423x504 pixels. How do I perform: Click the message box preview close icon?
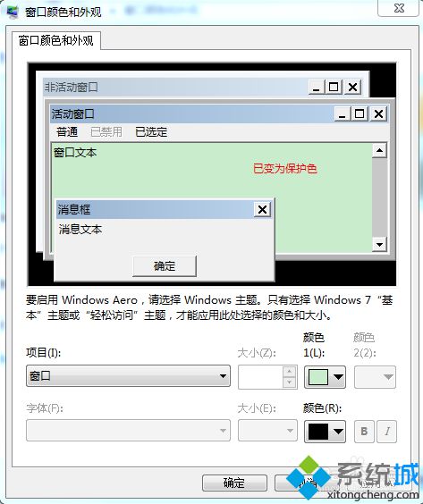pos(262,210)
